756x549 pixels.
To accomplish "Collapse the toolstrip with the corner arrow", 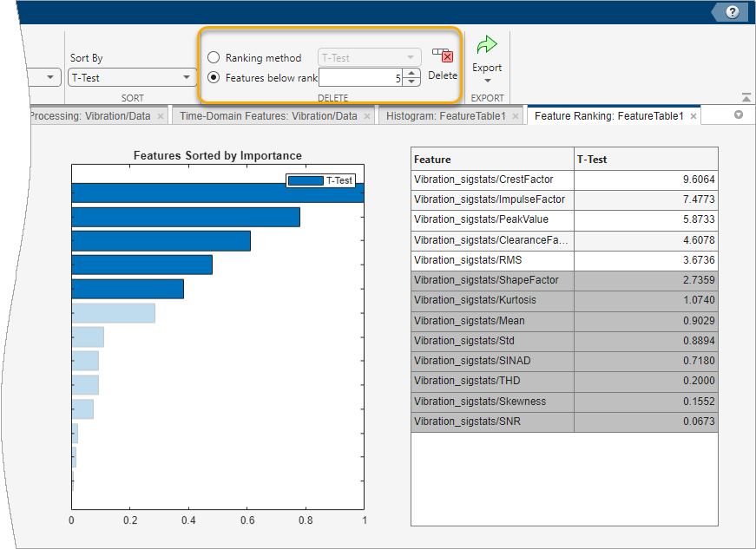I will click(x=746, y=98).
